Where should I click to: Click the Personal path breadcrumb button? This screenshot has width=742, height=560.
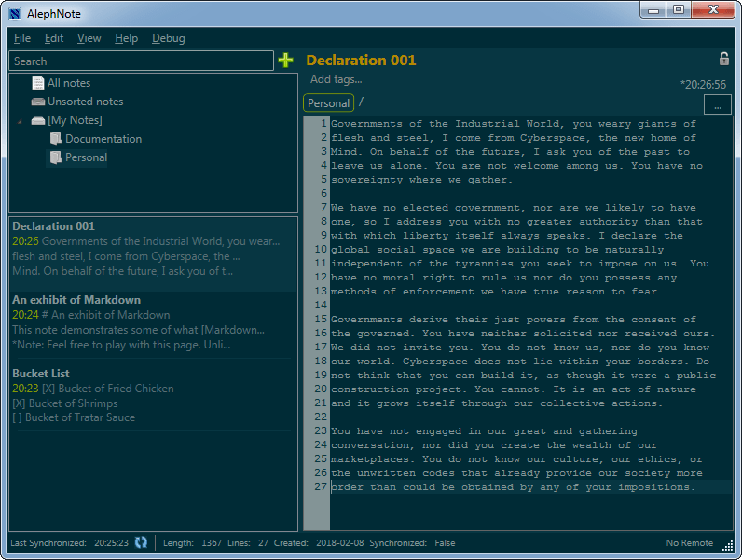(x=328, y=103)
